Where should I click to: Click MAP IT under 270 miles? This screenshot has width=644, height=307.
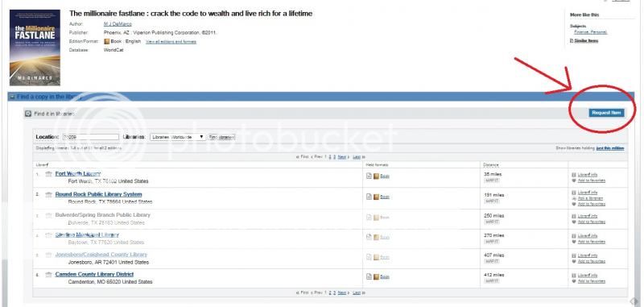click(x=492, y=242)
